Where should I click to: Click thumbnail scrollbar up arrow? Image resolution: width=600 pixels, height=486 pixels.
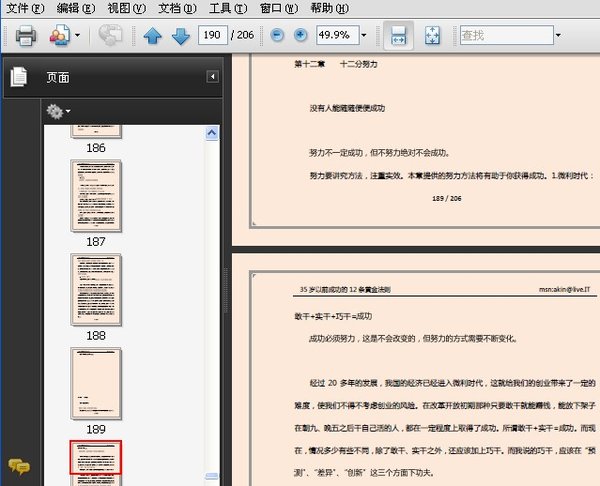(x=212, y=133)
